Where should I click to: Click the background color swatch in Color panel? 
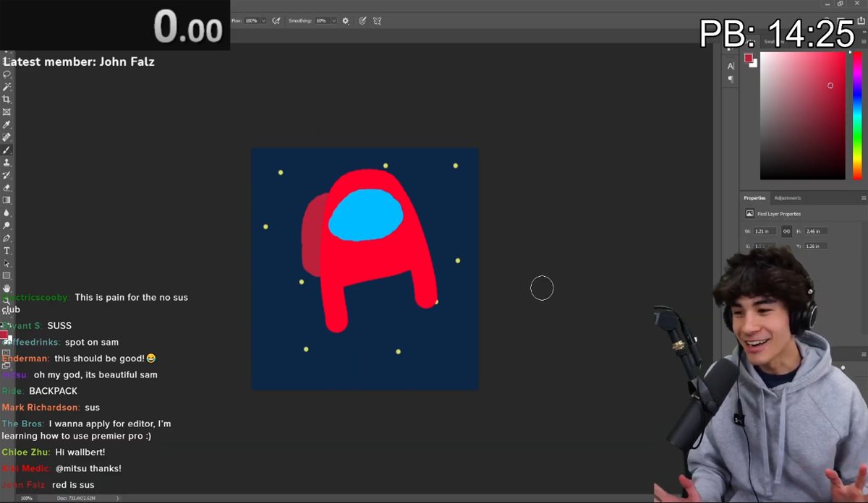coord(754,64)
